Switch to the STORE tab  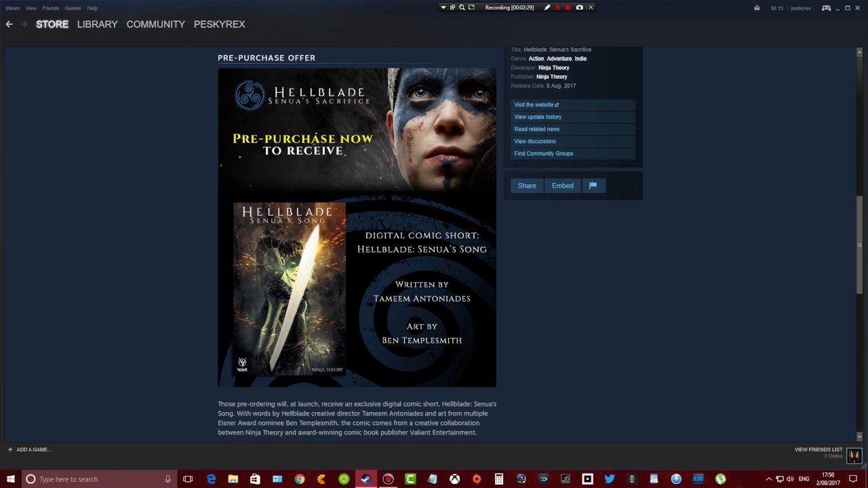click(x=52, y=24)
